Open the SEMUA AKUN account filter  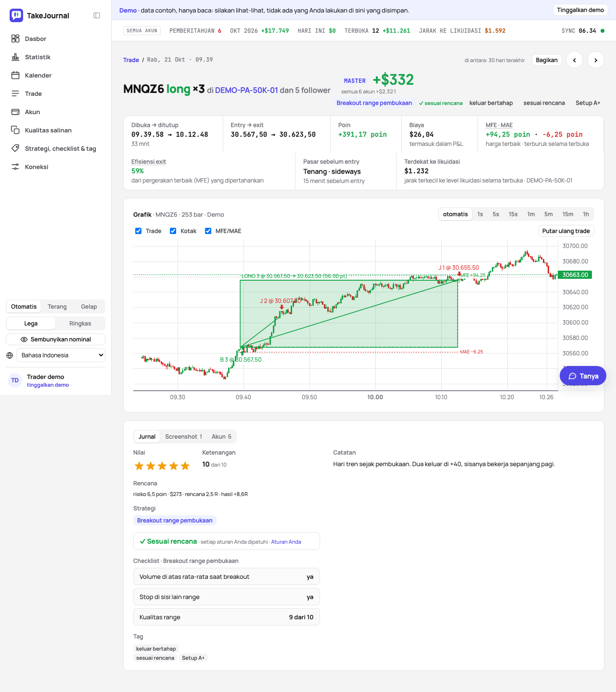(142, 31)
